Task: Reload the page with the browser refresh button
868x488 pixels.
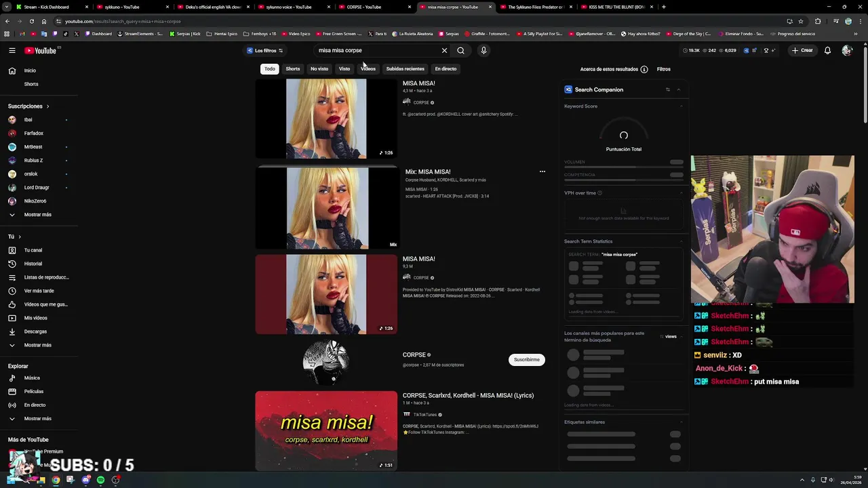Action: (31, 21)
